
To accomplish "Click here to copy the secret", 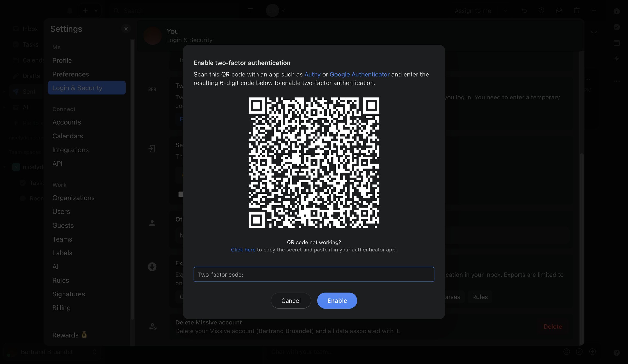I will click(x=243, y=250).
